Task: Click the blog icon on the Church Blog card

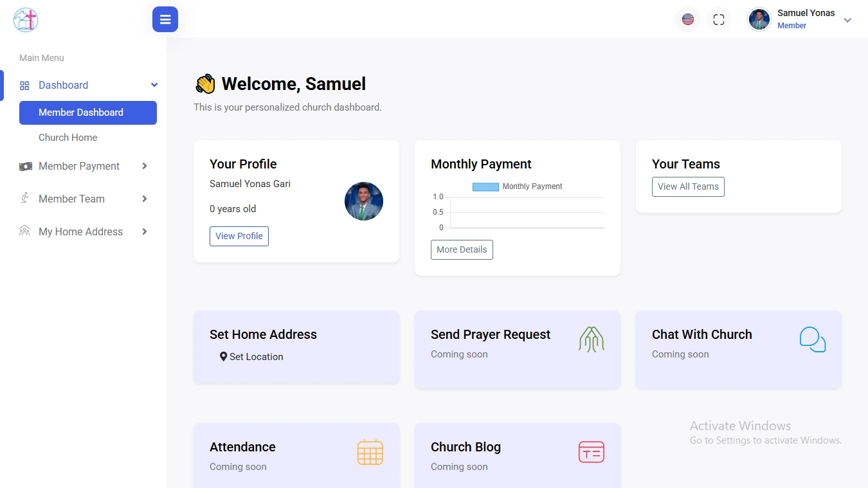Action: point(591,452)
